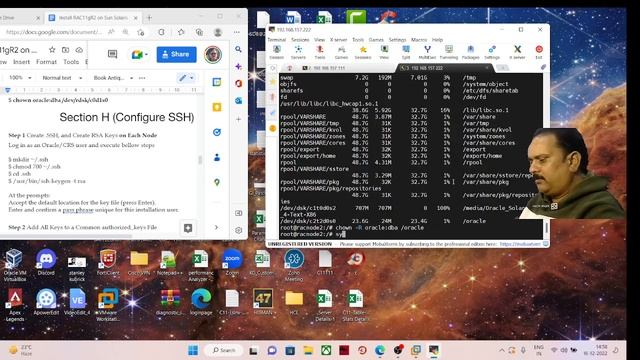Screen dimensions: 640x360
Task: Check the cloud document status icon
Action: click(x=79, y=50)
